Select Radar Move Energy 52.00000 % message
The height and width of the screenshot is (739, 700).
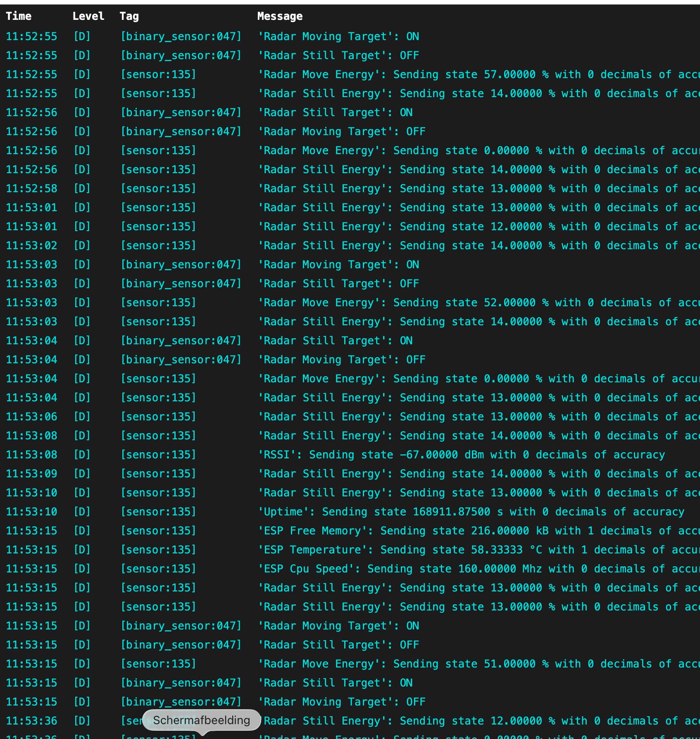pyautogui.click(x=479, y=303)
